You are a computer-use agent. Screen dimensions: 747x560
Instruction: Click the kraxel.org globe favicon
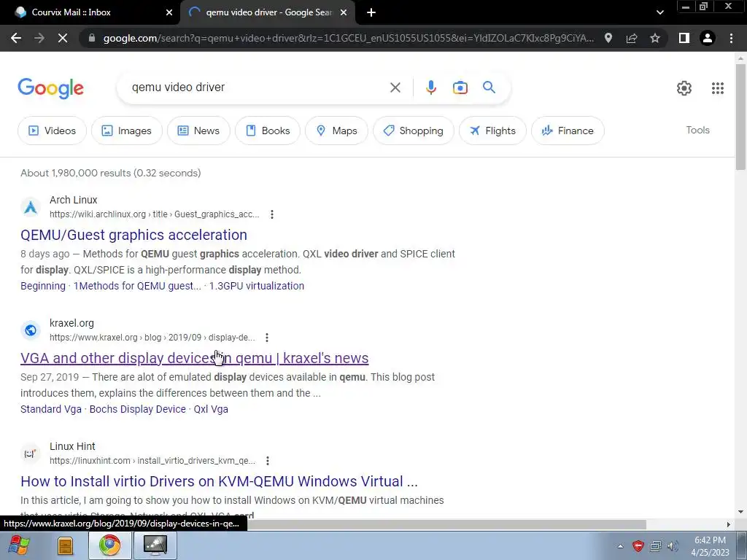point(31,330)
